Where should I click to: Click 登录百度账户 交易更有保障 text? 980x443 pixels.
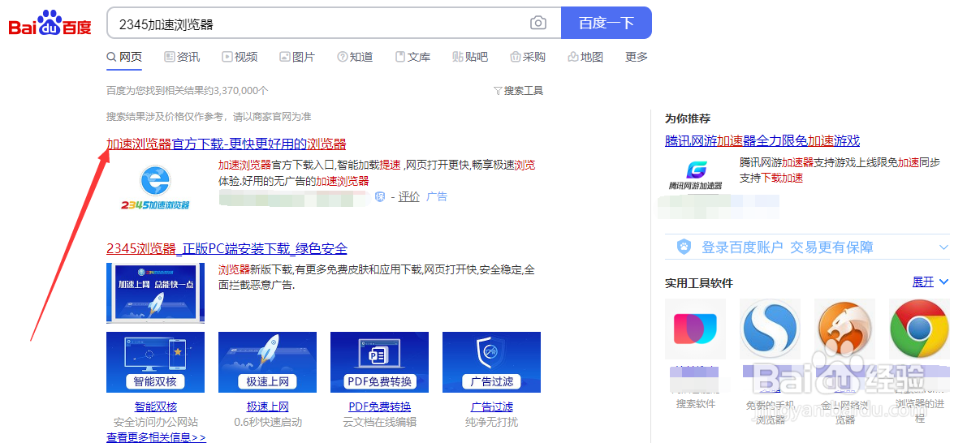[788, 247]
